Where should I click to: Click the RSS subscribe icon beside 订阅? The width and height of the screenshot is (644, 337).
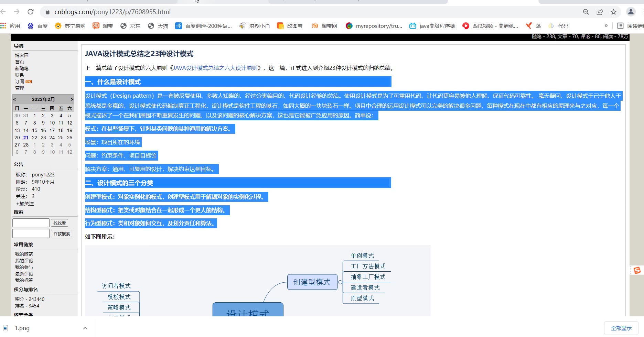29,82
